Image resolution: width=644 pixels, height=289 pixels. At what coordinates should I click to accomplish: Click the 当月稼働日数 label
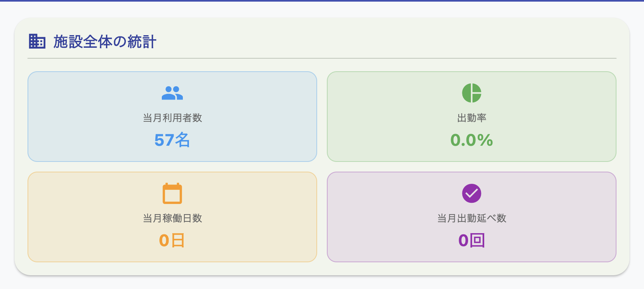point(172,219)
